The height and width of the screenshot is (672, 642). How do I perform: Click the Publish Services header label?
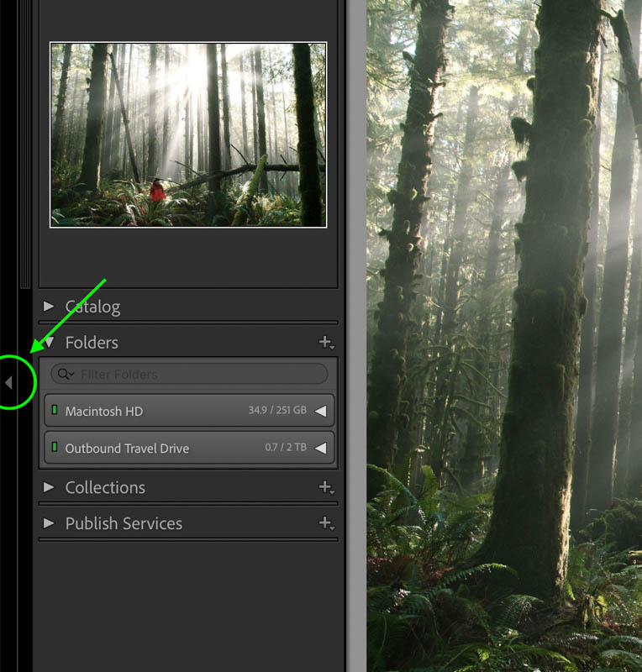[x=124, y=523]
